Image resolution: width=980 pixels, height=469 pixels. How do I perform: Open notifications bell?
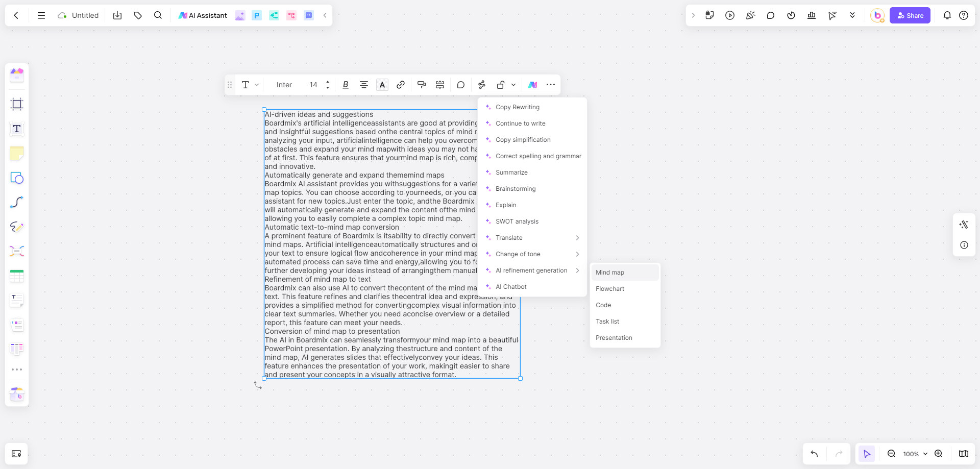(947, 15)
